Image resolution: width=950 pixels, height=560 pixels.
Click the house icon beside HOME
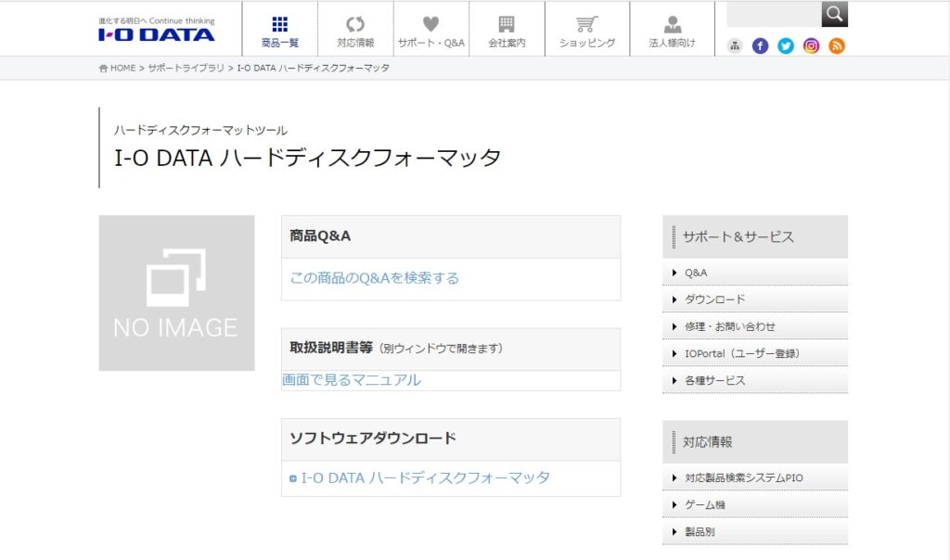click(x=103, y=69)
